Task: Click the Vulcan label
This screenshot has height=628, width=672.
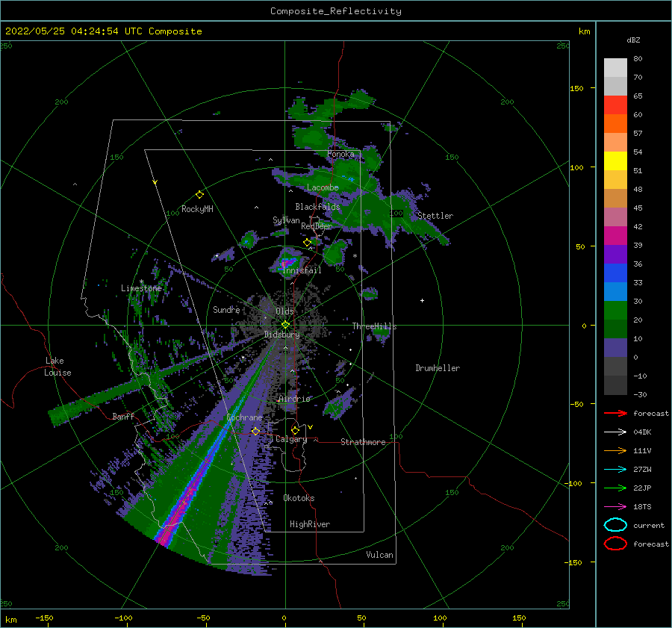Action: (x=380, y=555)
